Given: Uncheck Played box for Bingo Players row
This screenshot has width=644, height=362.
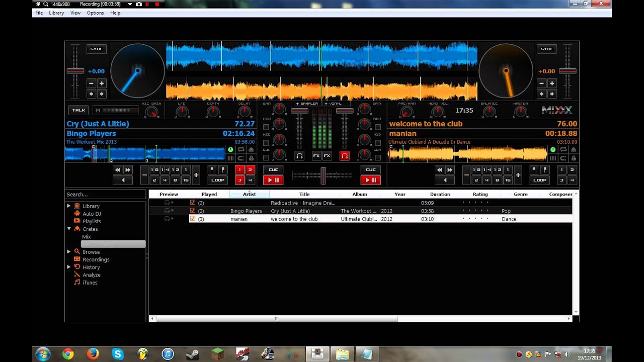Looking at the screenshot, I should tap(193, 211).
